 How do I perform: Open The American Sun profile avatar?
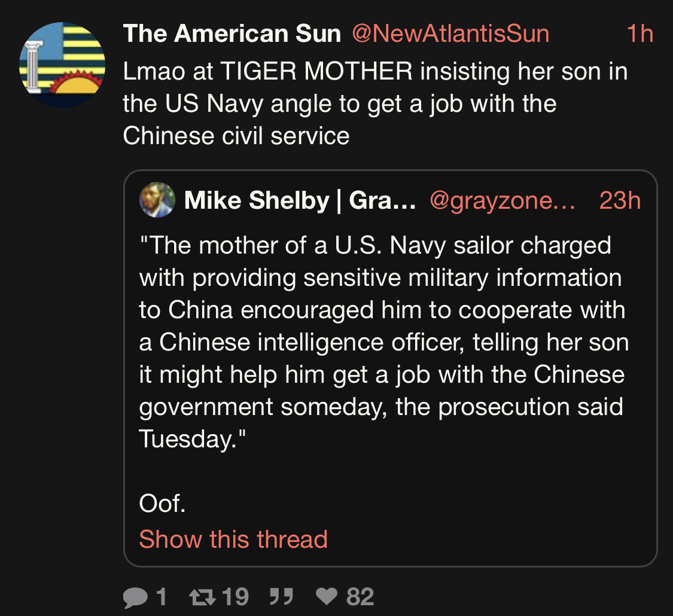62,65
